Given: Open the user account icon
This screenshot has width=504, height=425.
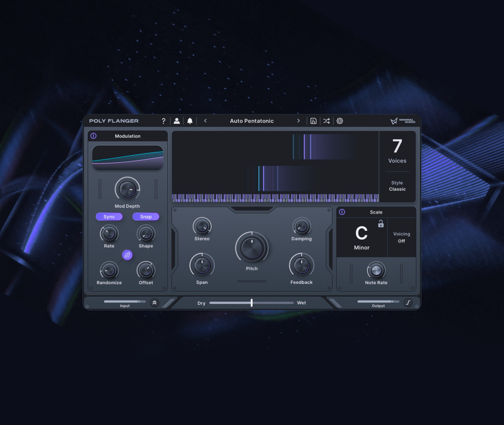Looking at the screenshot, I should point(177,121).
